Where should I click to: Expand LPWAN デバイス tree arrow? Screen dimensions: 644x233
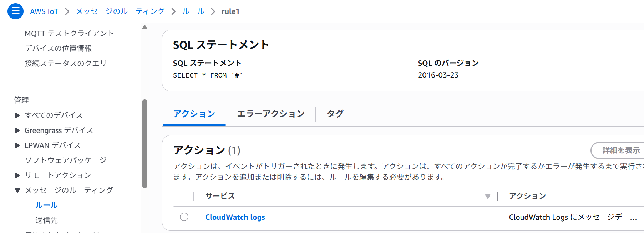coord(17,145)
